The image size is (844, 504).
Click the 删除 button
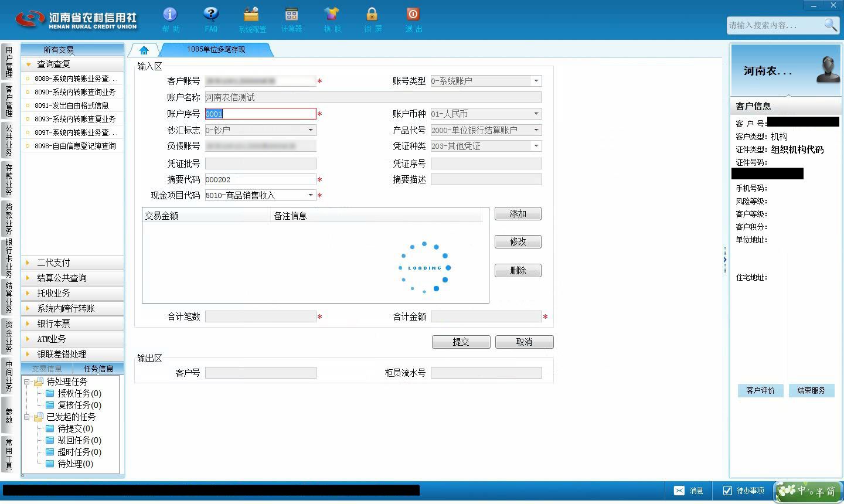[x=518, y=270]
